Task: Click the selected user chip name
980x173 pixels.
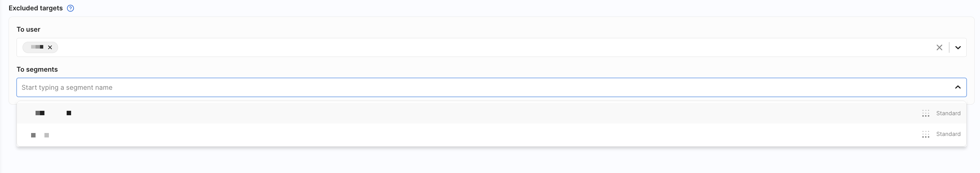Action: pos(37,47)
